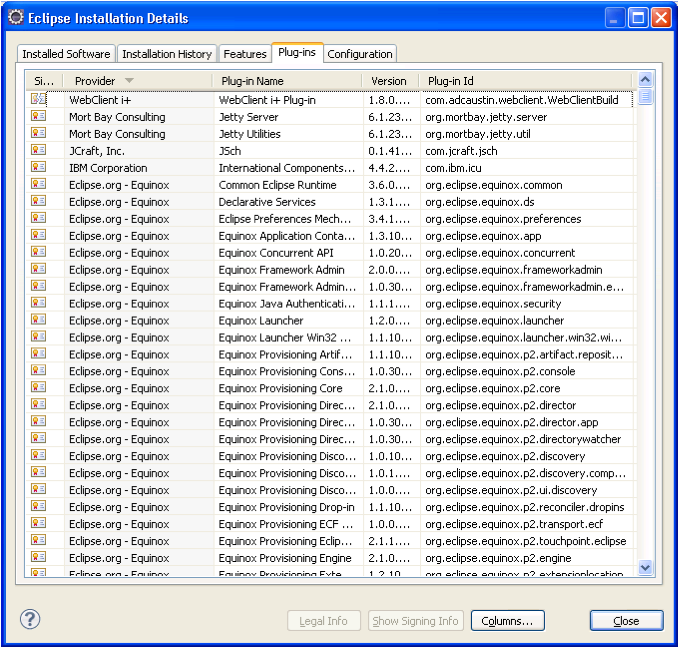Click signed icon for Equinox Provisioning Drop-in
Image resolution: width=679 pixels, height=648 pixels.
pos(38,506)
